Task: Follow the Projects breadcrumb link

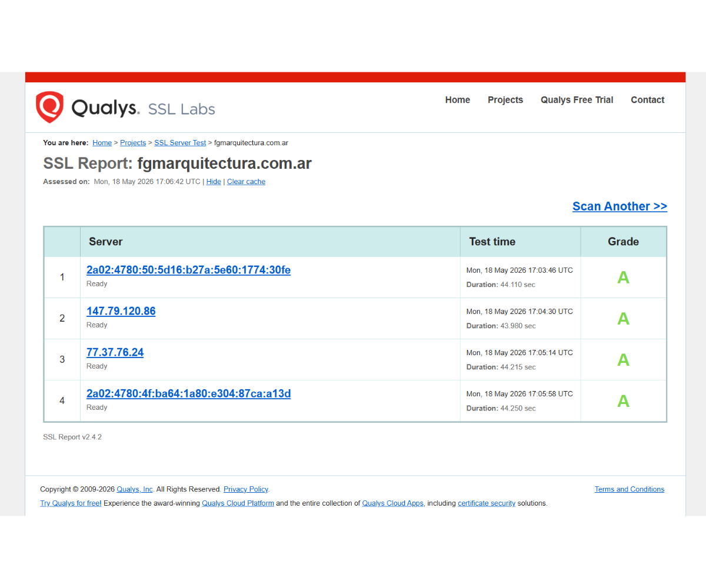Action: (133, 143)
